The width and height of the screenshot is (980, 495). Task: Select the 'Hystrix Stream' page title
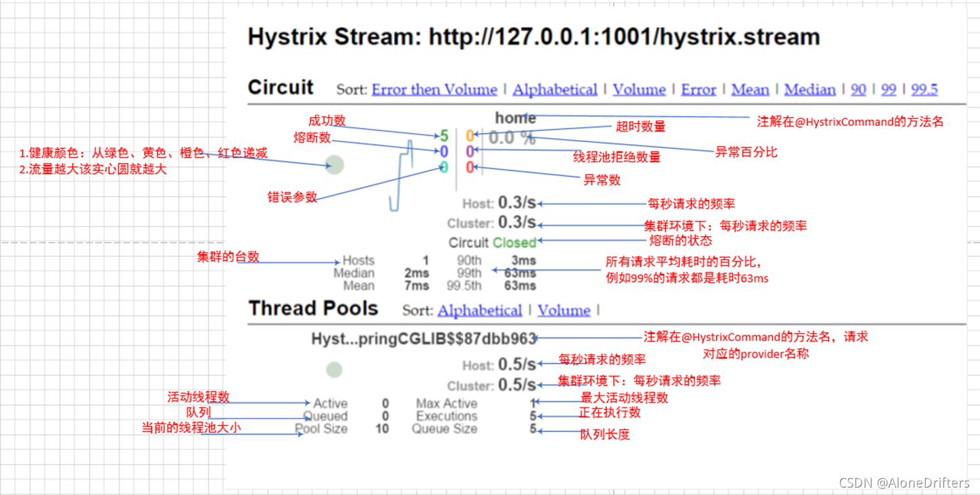pyautogui.click(x=534, y=37)
